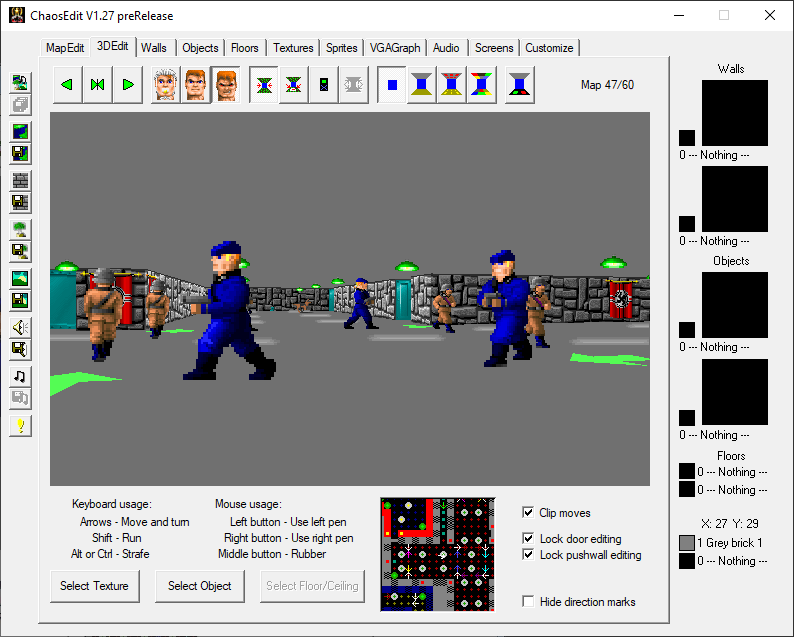Open the Customize tab

549,48
